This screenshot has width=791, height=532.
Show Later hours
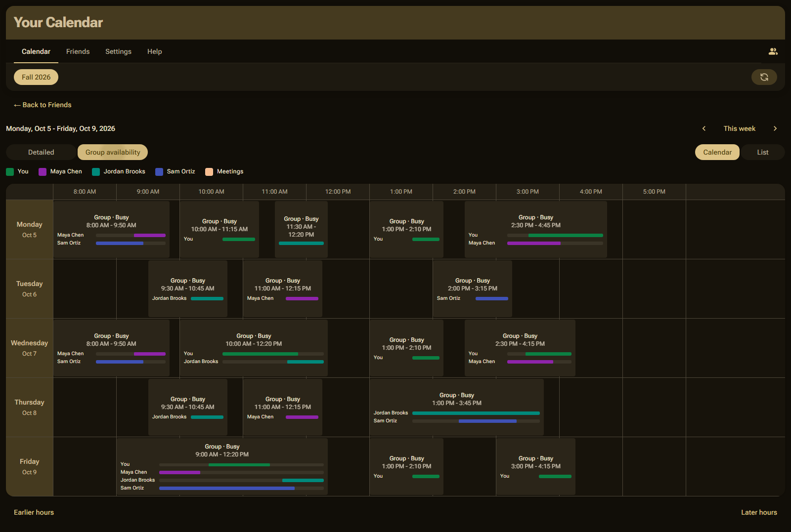click(x=759, y=512)
